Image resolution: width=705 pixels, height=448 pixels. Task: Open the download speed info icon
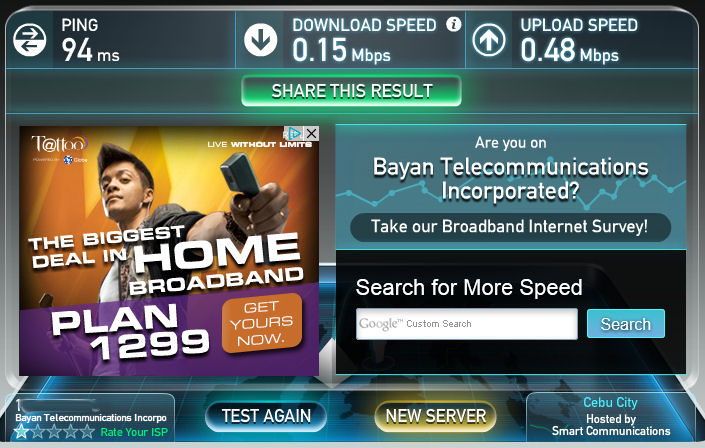(x=454, y=24)
